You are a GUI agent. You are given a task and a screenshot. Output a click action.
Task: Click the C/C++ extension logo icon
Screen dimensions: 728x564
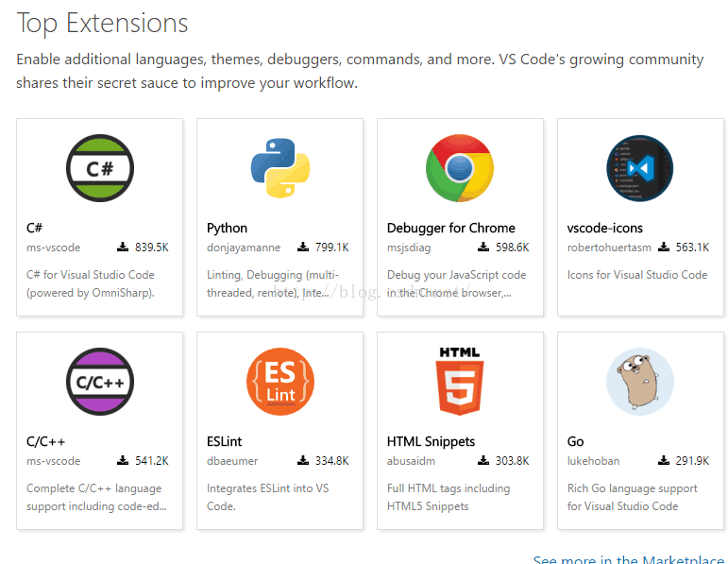click(99, 382)
